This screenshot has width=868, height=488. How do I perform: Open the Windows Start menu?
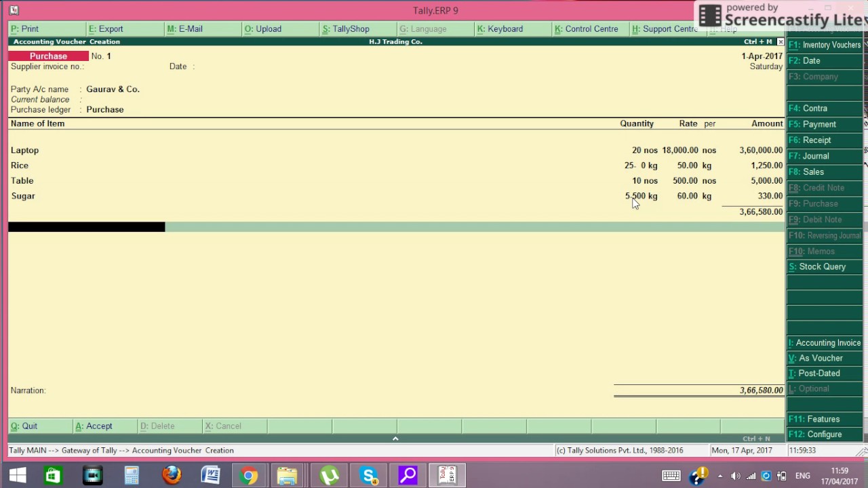[x=17, y=476]
